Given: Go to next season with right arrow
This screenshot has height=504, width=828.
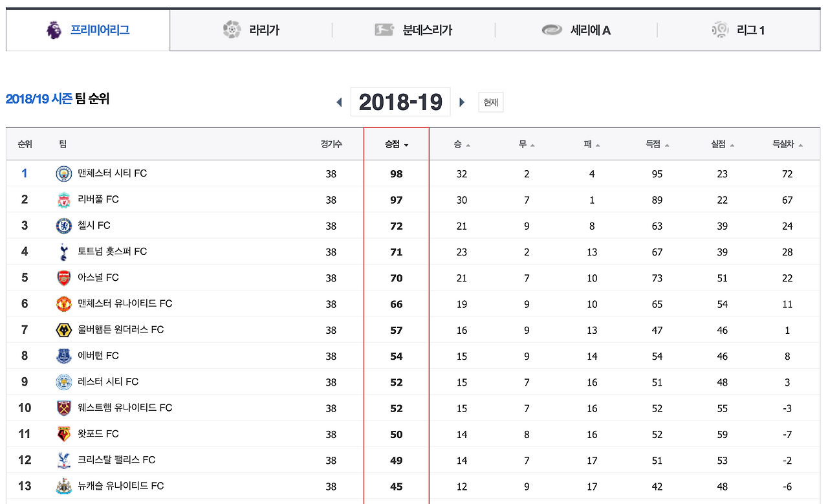Looking at the screenshot, I should 462,102.
